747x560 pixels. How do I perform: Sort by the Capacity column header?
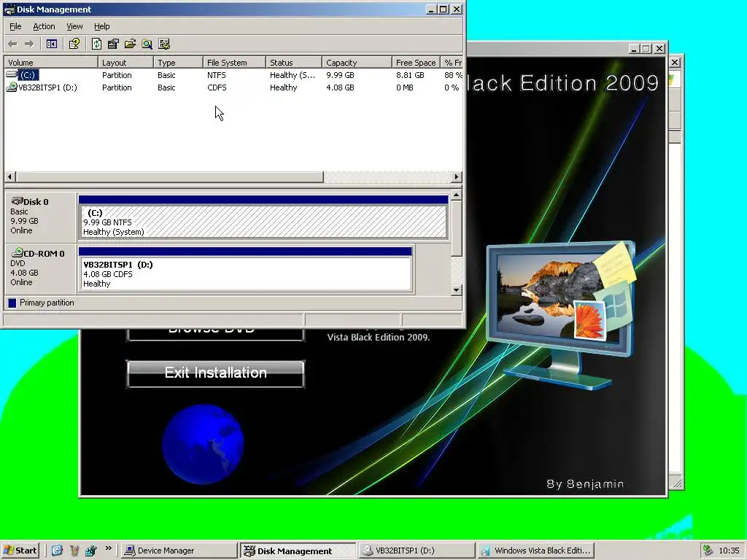tap(357, 63)
